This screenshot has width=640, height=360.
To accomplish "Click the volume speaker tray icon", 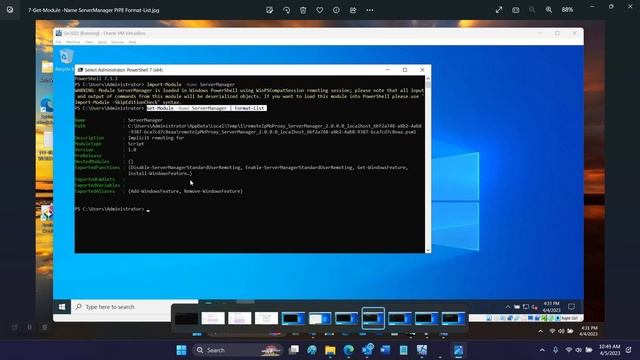I will point(578,350).
